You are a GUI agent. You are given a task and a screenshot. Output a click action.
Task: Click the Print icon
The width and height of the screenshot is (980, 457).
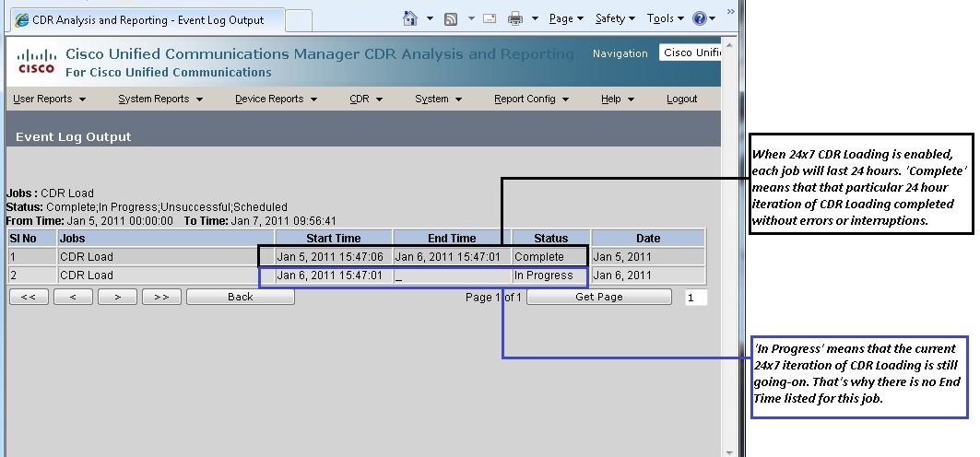[515, 18]
